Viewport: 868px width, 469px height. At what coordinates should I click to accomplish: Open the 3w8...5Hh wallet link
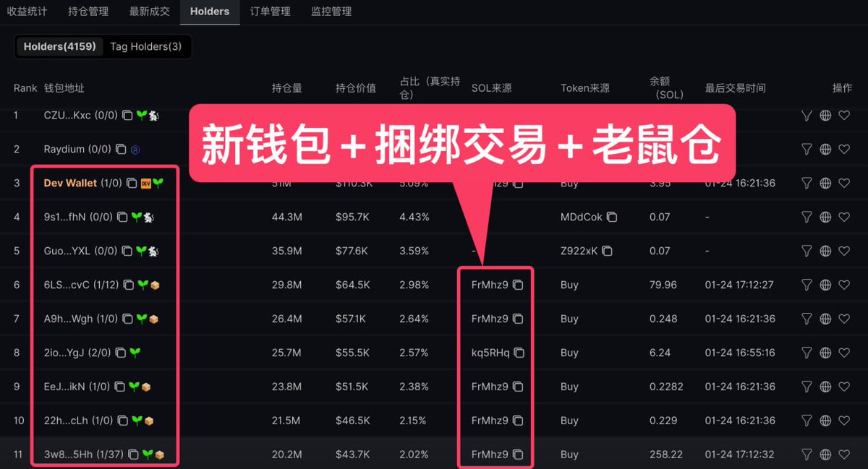coord(67,455)
